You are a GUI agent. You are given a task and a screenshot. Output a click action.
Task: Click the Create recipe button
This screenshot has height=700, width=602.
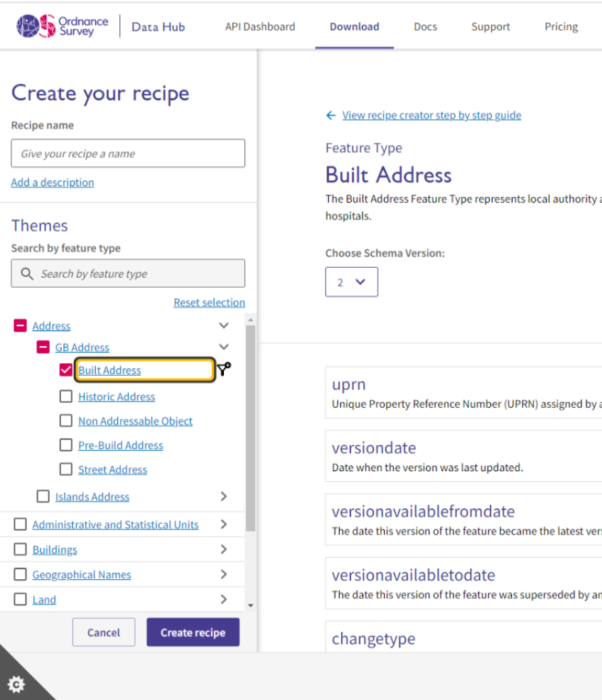pyautogui.click(x=193, y=632)
